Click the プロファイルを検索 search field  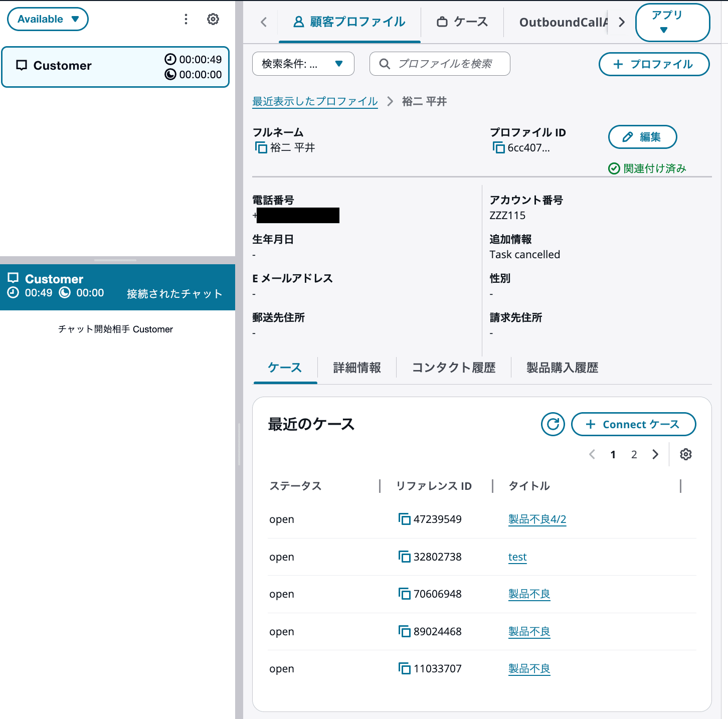440,64
